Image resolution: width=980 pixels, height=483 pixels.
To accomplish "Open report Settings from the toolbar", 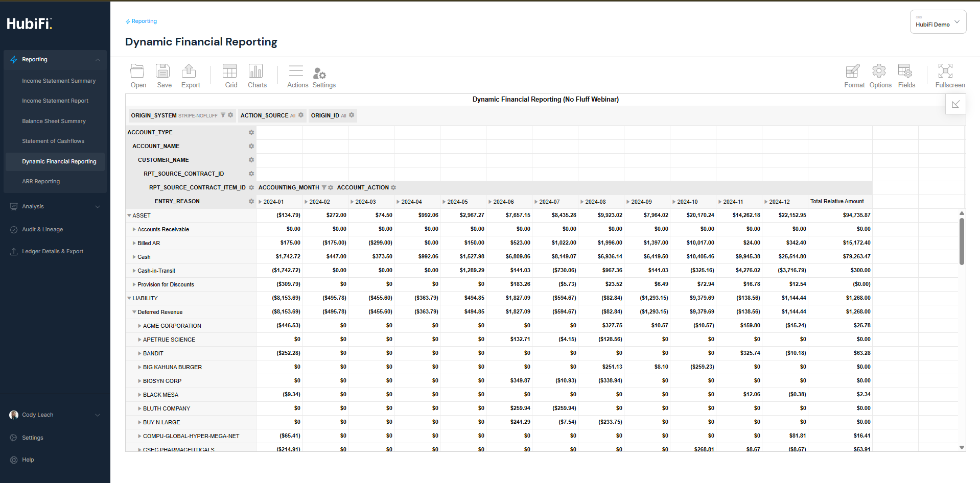I will point(323,76).
